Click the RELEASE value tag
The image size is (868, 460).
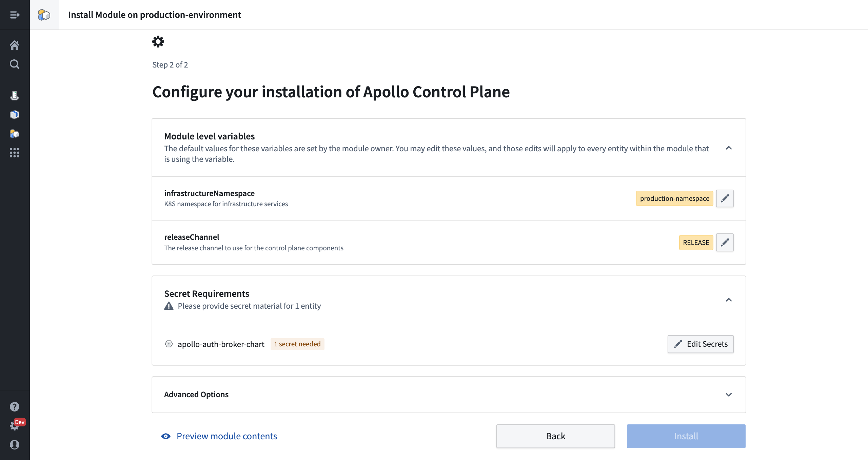[696, 243]
